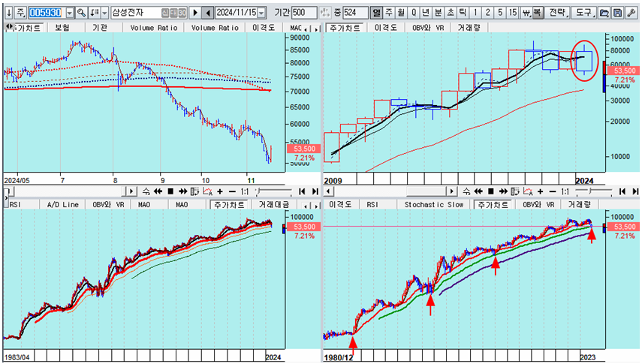Click the stock search magnifier icon
Screen dimensions: 642x364
pos(81,13)
